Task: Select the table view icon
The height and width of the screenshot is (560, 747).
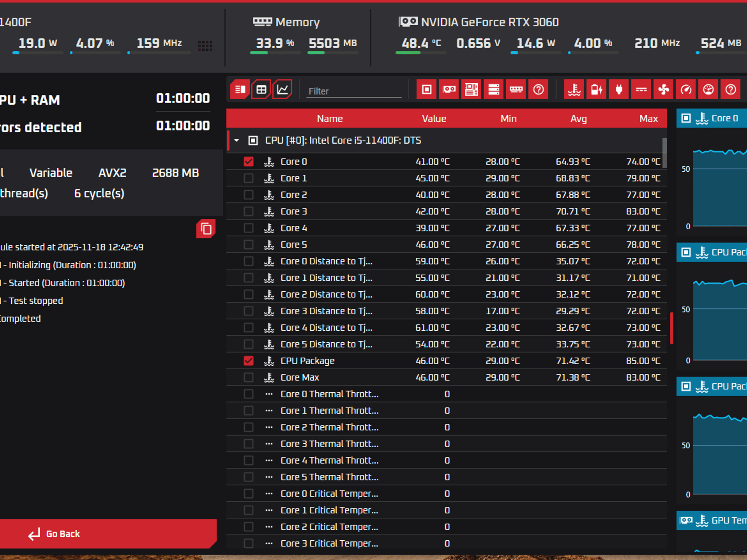Action: (261, 89)
